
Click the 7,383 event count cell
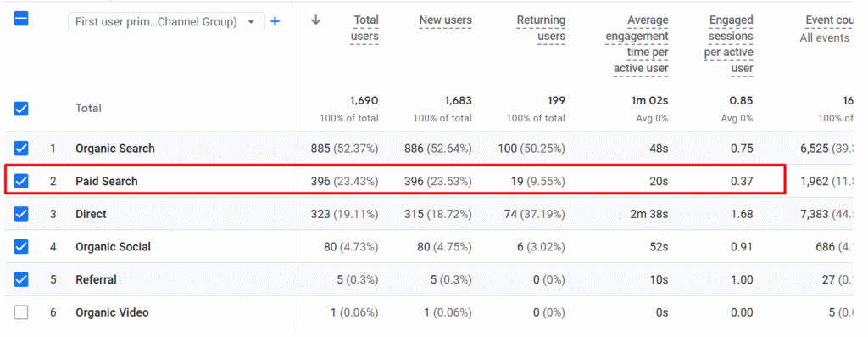826,214
